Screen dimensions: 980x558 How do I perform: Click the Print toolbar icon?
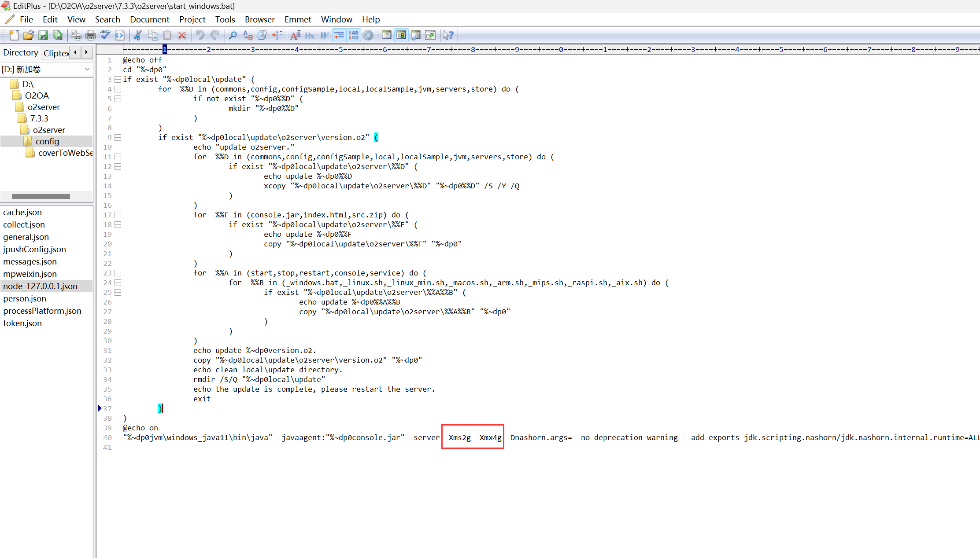point(91,35)
